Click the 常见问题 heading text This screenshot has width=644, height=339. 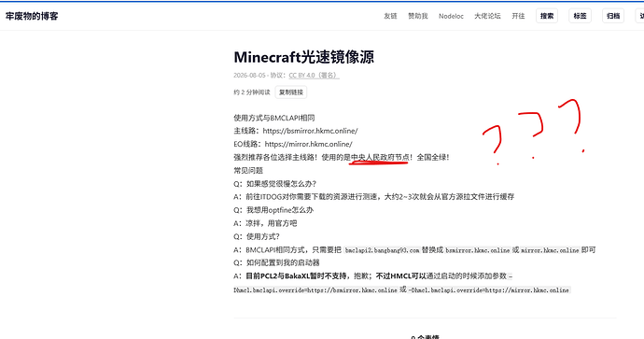click(248, 171)
